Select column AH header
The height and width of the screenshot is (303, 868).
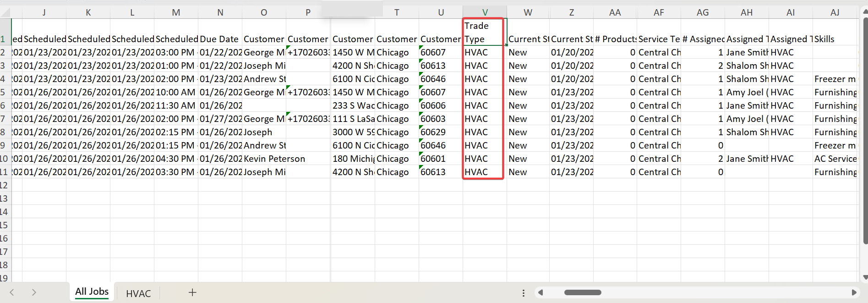click(747, 12)
